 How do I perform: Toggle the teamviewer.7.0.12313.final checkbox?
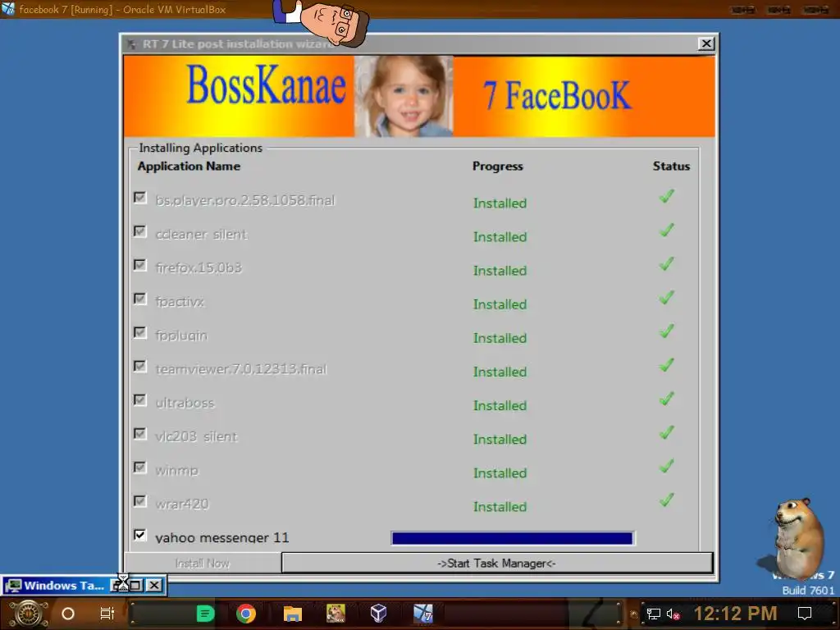point(139,367)
